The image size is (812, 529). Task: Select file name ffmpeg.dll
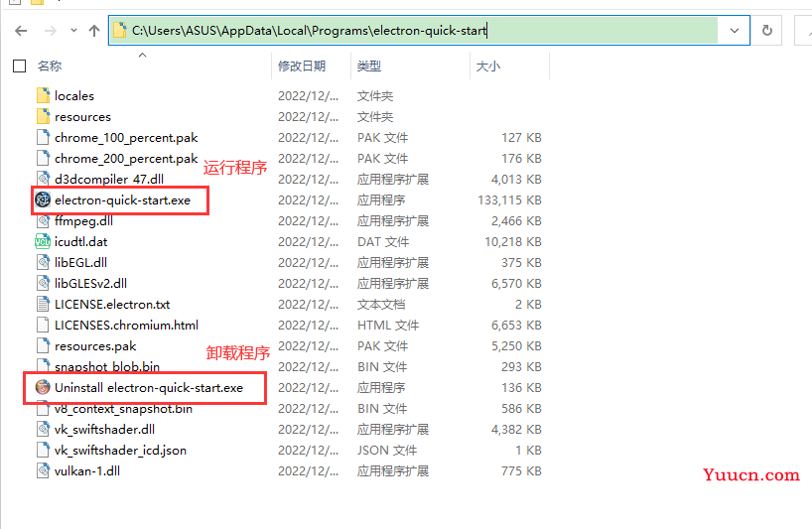(83, 221)
